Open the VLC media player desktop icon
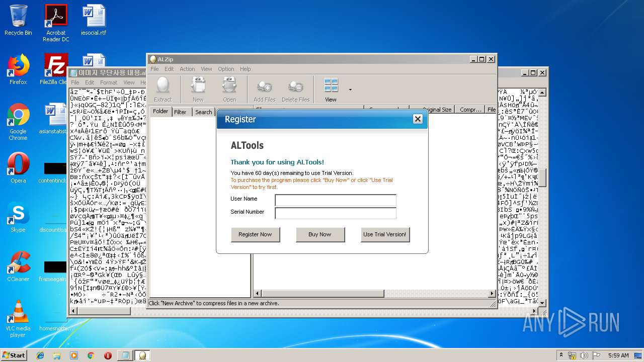This screenshot has height=362, width=644. (18, 319)
